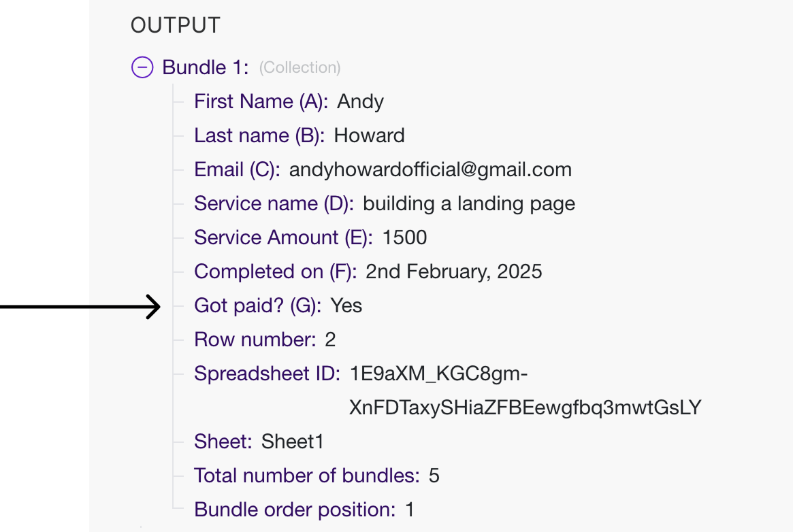The width and height of the screenshot is (793, 532).
Task: Select the Got paid? (G) field
Action: point(257,305)
